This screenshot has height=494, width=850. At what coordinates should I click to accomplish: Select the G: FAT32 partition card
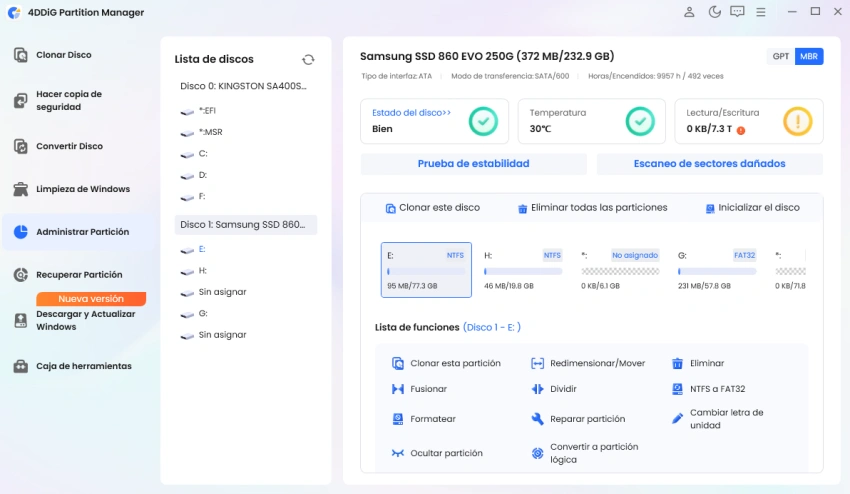[x=717, y=270]
